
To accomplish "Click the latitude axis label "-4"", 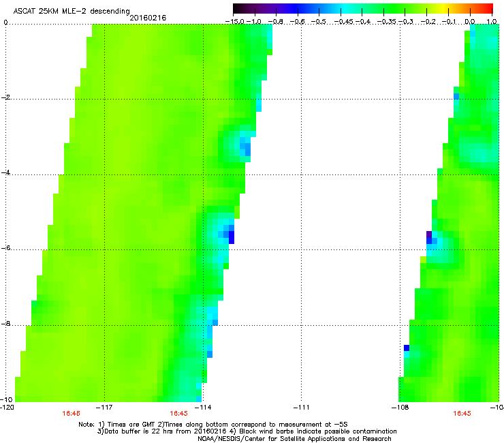I will click(5, 172).
